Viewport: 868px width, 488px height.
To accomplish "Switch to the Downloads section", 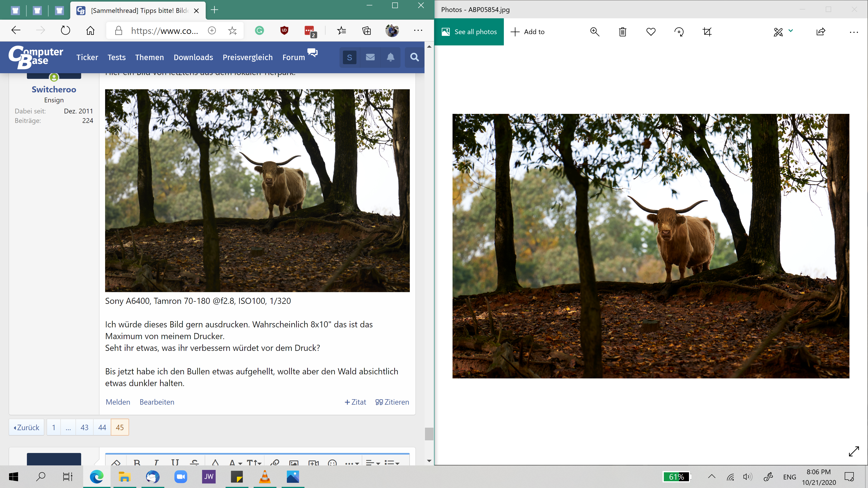I will [x=193, y=57].
